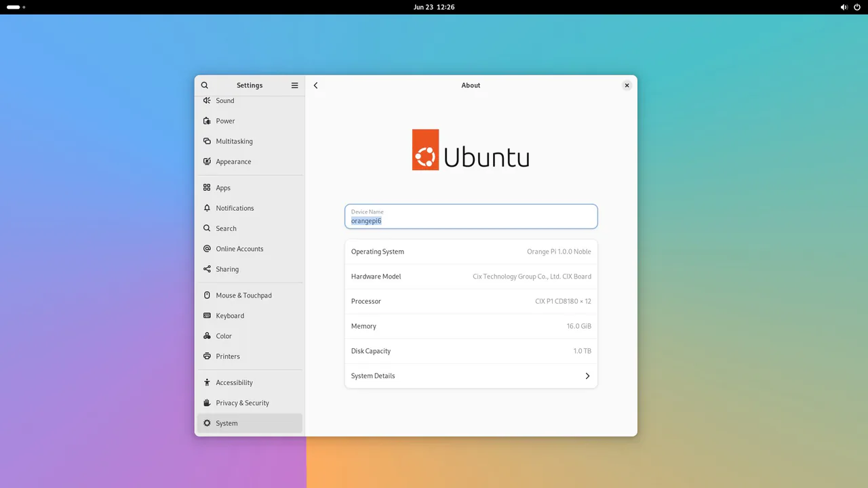Click the Privacy & Security hand icon
Viewport: 868px width, 488px height.
207,403
